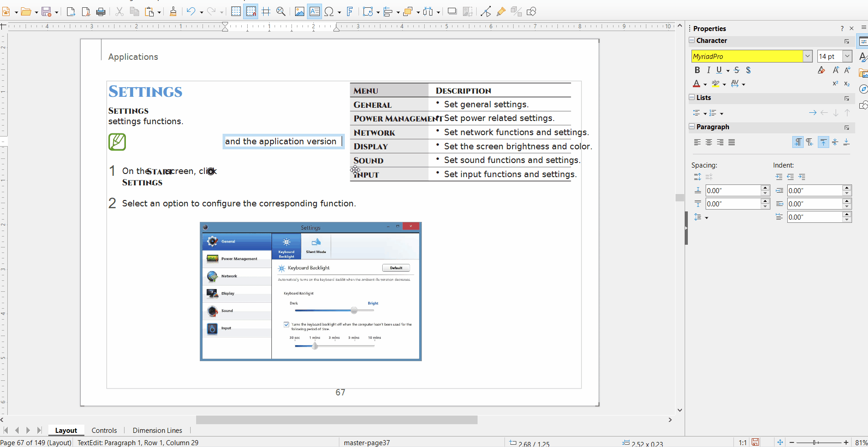868x447 pixels.
Task: Open the Undo history dropdown arrow
Action: tap(201, 12)
